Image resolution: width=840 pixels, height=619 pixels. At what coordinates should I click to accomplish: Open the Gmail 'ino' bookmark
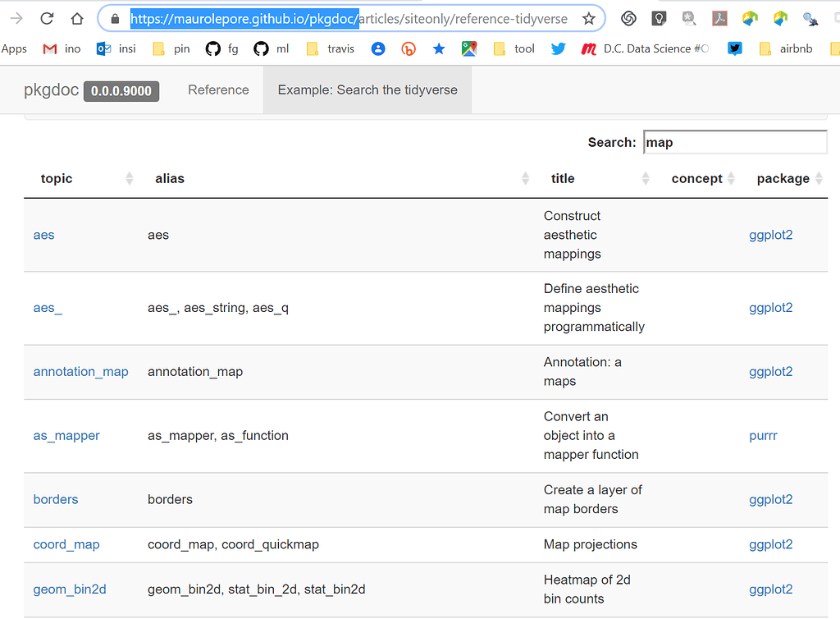pos(62,48)
